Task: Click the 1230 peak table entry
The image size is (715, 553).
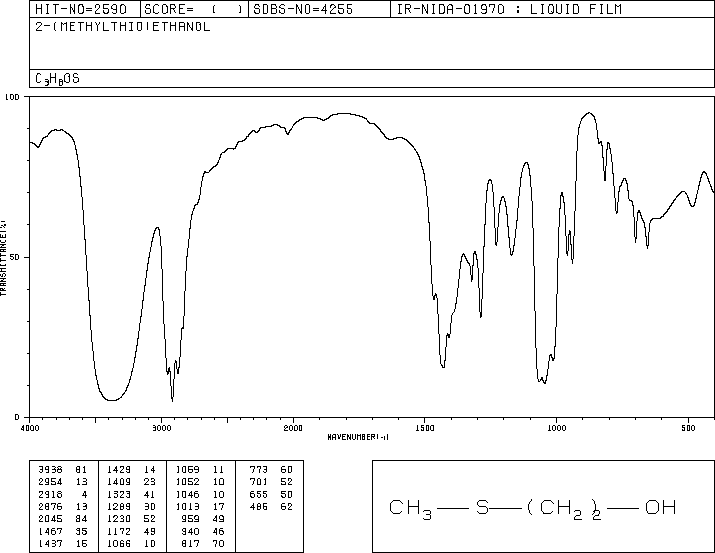Action: point(131,519)
